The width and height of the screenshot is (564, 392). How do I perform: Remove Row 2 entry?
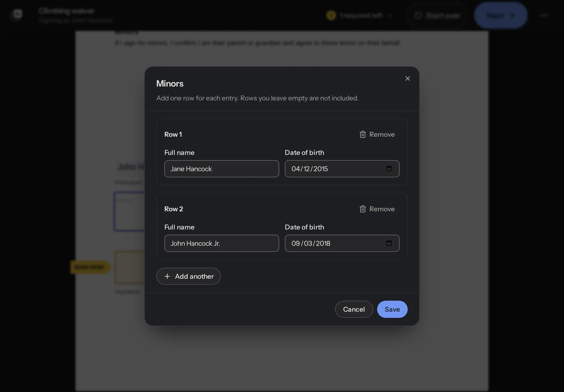pyautogui.click(x=377, y=209)
